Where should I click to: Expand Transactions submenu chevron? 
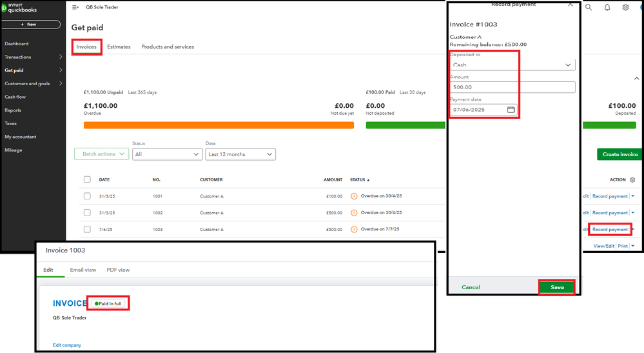pyautogui.click(x=61, y=57)
